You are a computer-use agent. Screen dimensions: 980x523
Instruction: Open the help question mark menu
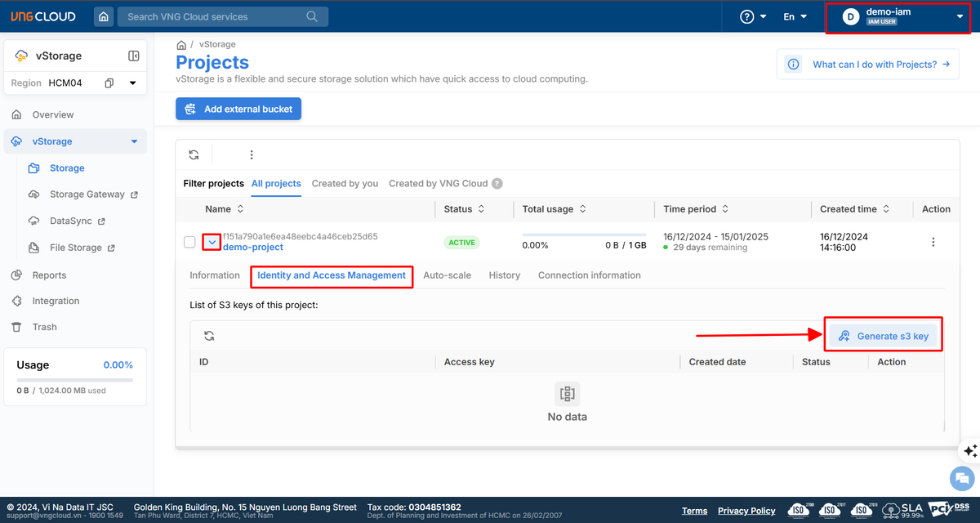tap(753, 16)
